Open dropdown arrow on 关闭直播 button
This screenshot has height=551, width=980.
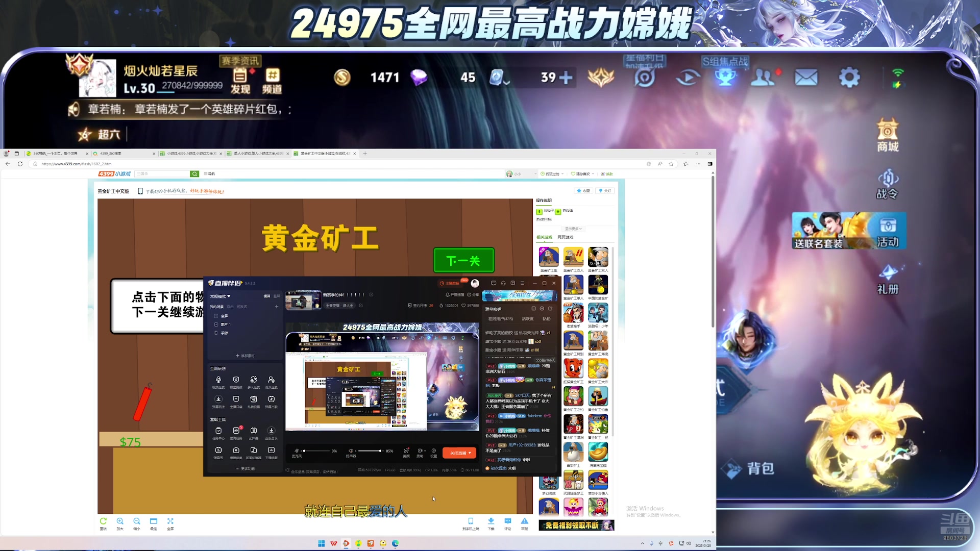470,453
